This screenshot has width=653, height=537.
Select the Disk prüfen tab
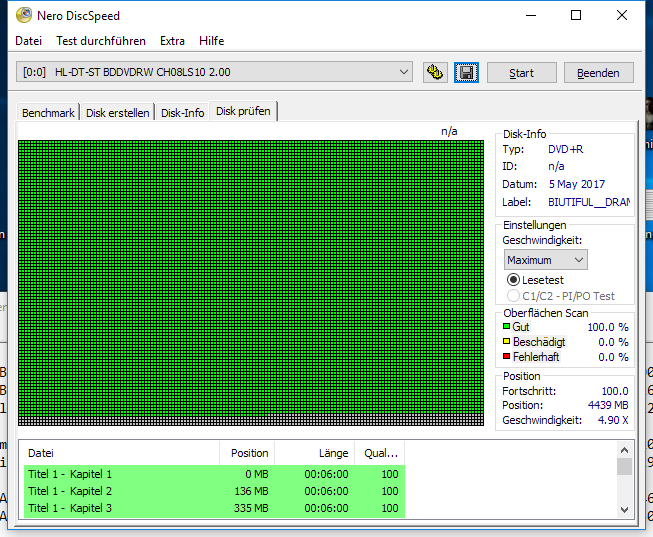243,111
